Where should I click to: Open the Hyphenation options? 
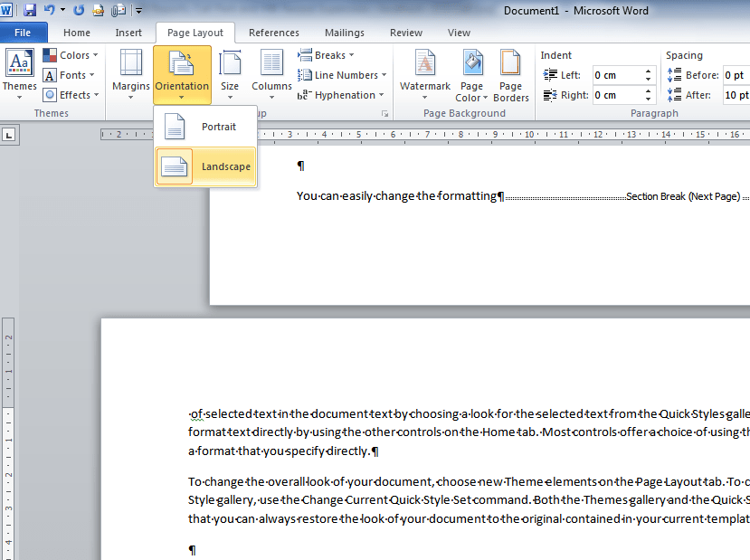point(341,94)
